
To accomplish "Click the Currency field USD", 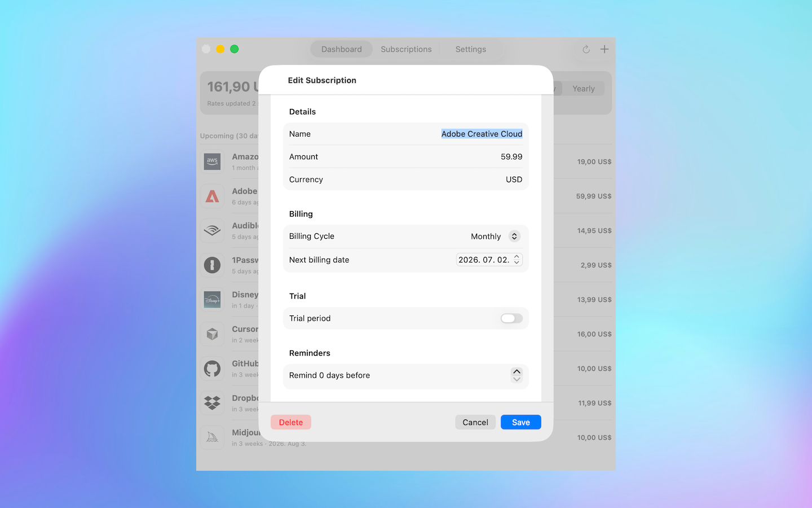I will tap(514, 179).
